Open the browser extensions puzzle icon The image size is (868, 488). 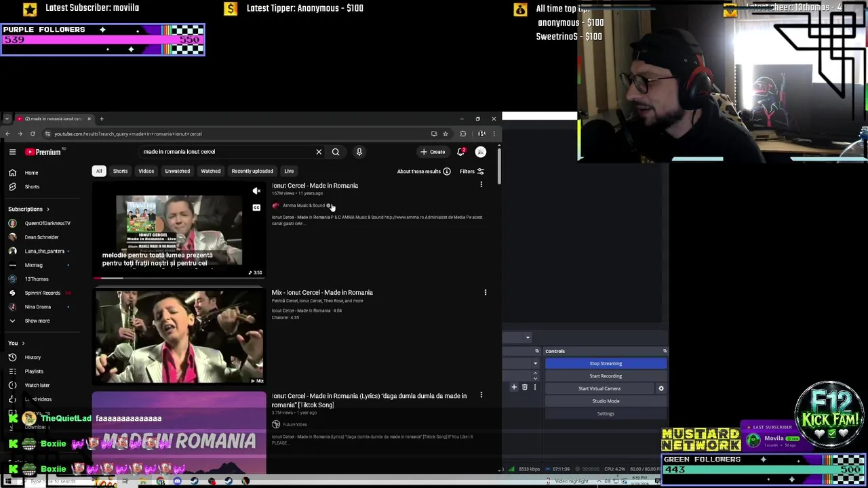click(x=463, y=134)
